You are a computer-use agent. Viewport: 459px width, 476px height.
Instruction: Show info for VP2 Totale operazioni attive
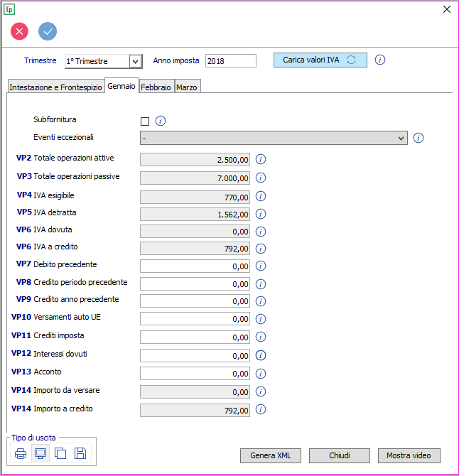tap(261, 160)
